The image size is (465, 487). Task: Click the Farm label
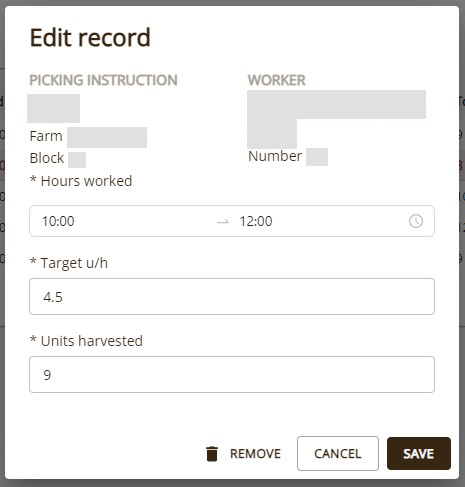point(46,136)
